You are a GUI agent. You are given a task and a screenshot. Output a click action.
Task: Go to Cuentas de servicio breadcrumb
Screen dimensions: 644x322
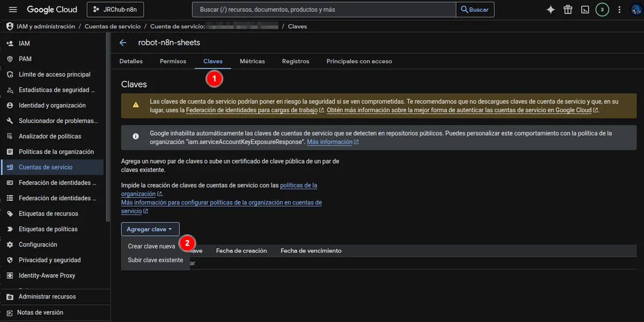113,26
